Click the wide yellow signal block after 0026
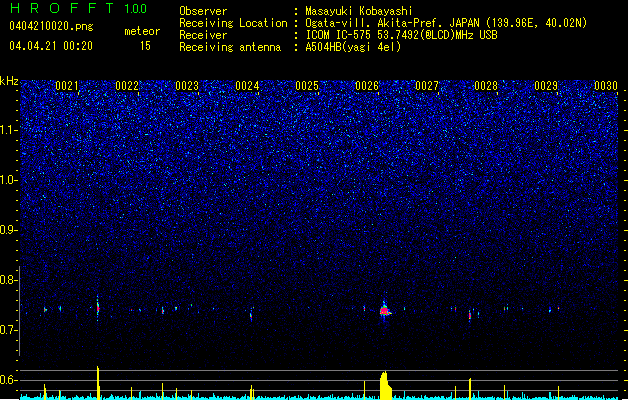629x400 pixels. (386, 386)
